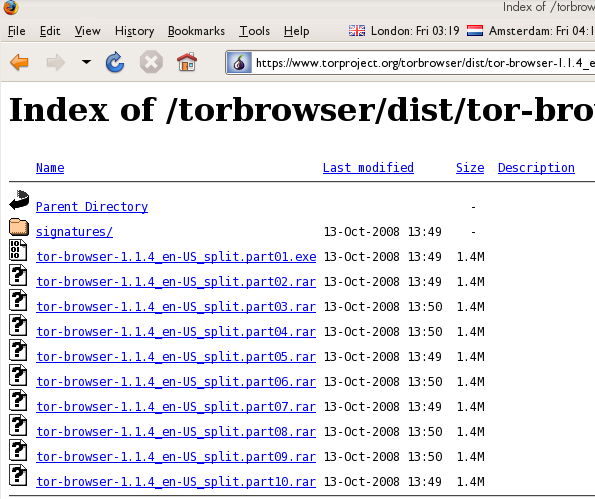Open the History menu
The height and width of the screenshot is (499, 595).
pyautogui.click(x=134, y=31)
